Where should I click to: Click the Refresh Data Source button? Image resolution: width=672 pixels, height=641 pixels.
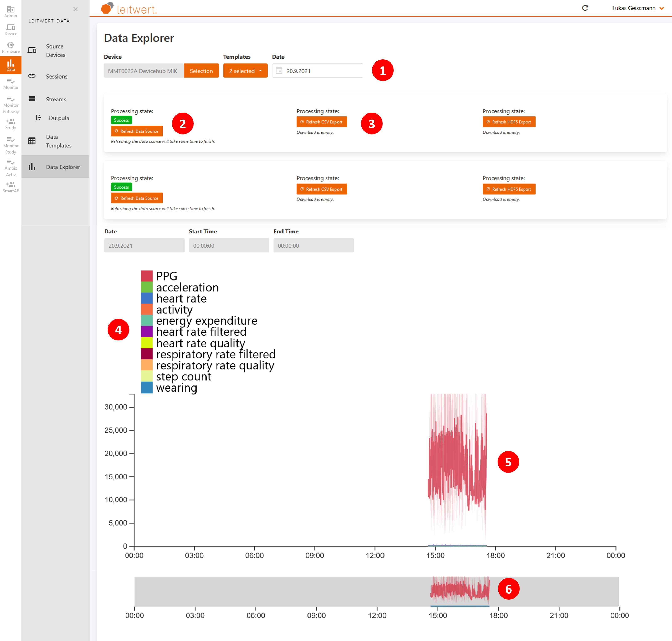pos(136,131)
